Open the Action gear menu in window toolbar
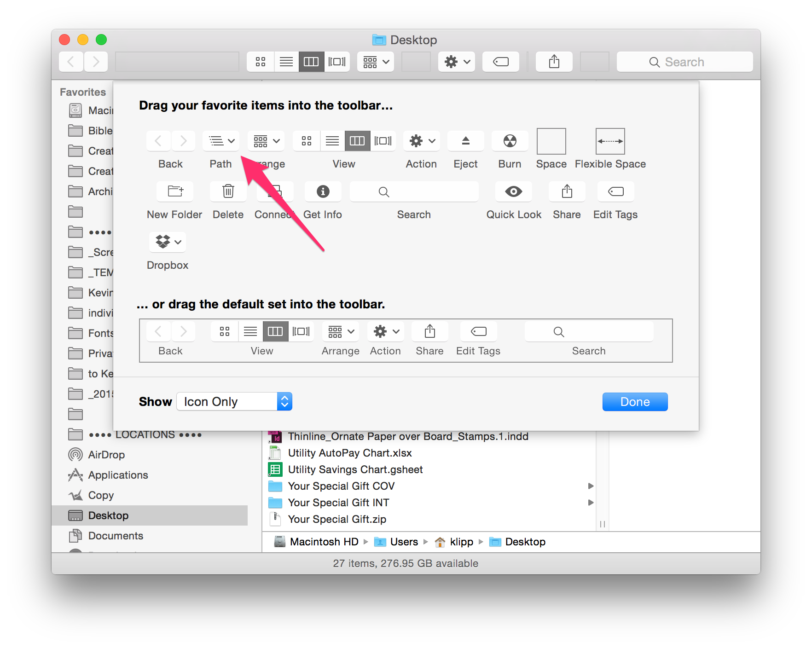The height and width of the screenshot is (648, 812). (457, 62)
